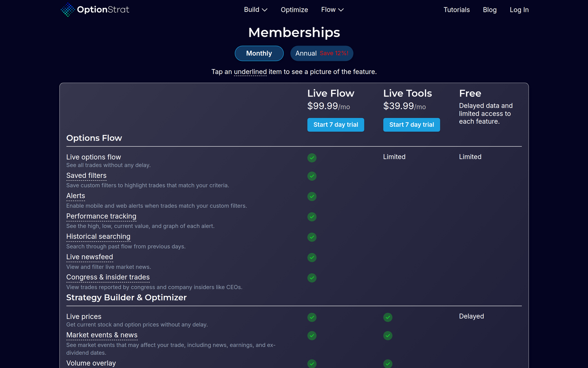
Task: Open Congress & insider trades feature picture
Action: tap(108, 277)
